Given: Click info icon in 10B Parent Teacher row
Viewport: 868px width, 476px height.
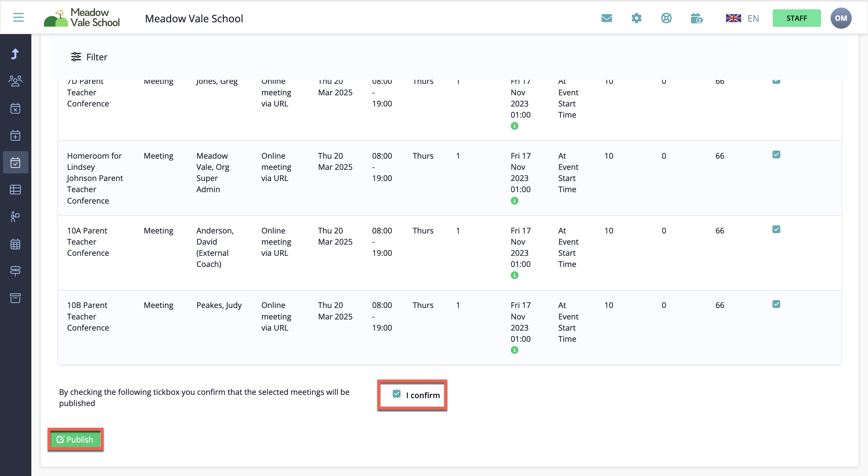Looking at the screenshot, I should 514,350.
